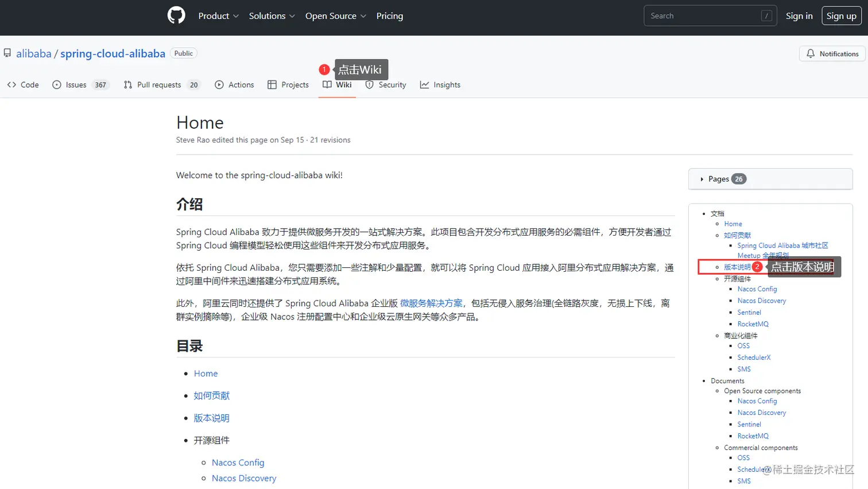Open the Security tab
This screenshot has height=489, width=868.
386,85
